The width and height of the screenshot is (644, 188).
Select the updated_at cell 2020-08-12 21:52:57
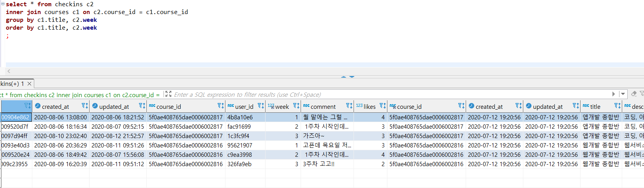coord(118,136)
